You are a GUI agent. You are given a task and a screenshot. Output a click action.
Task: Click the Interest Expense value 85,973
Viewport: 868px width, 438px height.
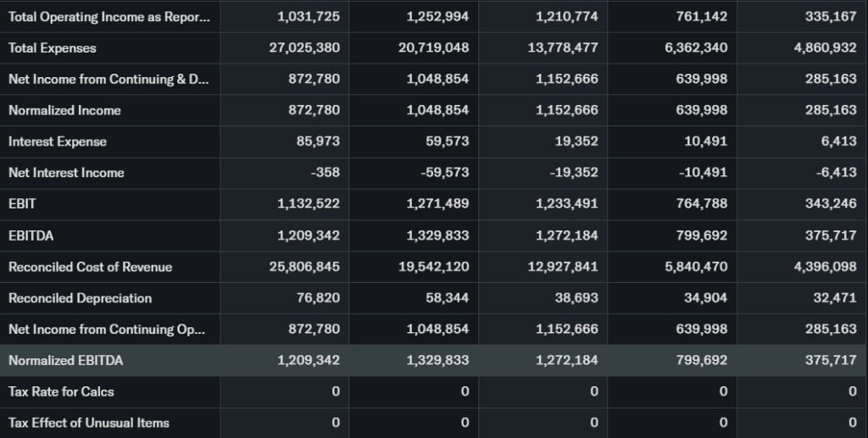point(318,141)
